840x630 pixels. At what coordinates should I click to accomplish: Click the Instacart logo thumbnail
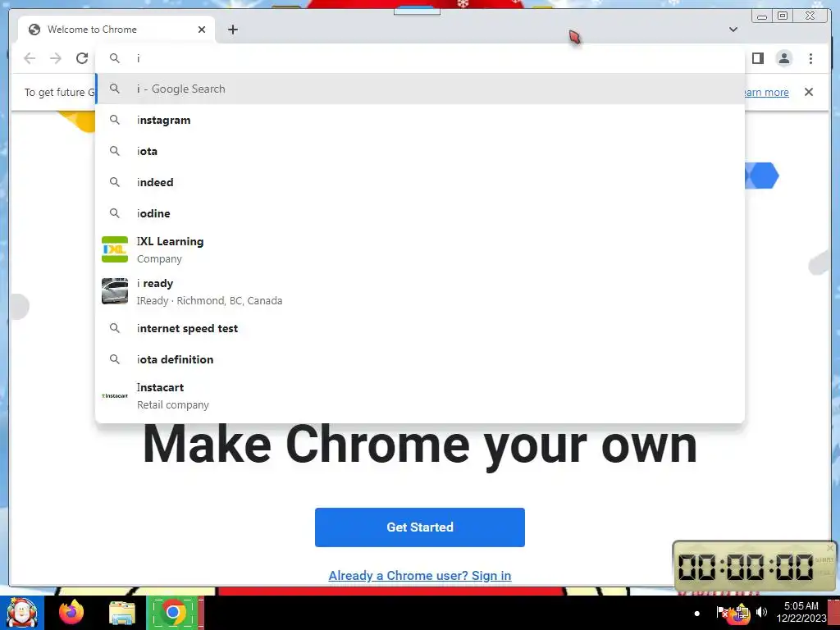[115, 396]
